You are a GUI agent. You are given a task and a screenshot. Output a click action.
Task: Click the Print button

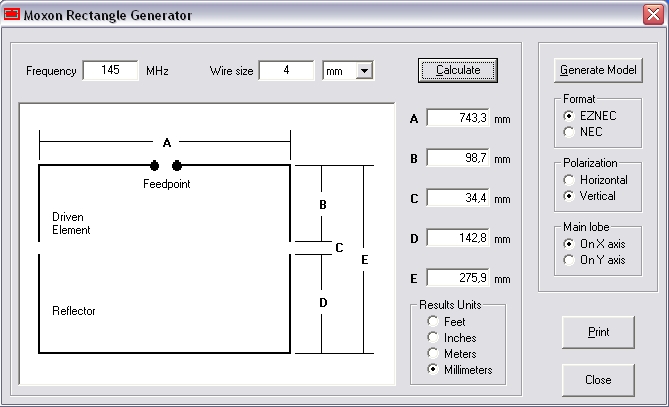coord(598,332)
